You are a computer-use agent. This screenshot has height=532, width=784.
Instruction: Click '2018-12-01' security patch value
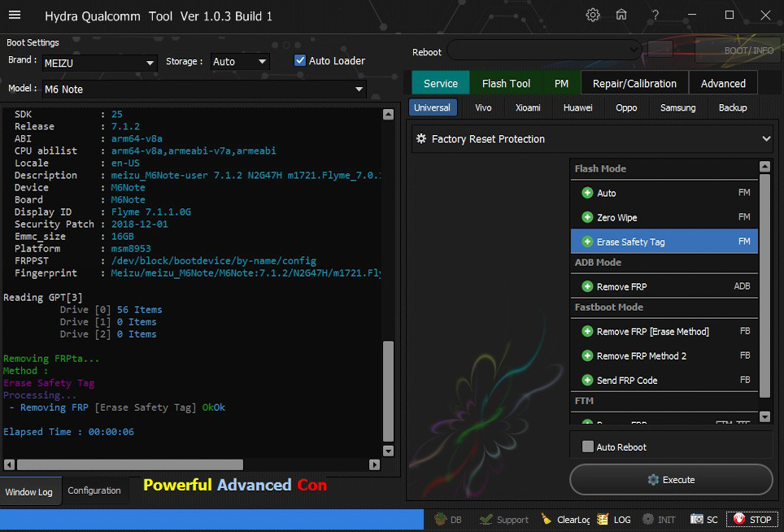click(x=140, y=224)
